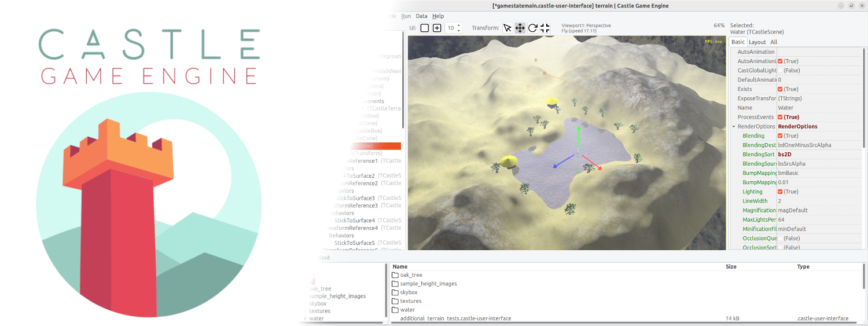Collapse the RenderOptions property group
Image resolution: width=868 pixels, height=326 pixels.
[734, 126]
